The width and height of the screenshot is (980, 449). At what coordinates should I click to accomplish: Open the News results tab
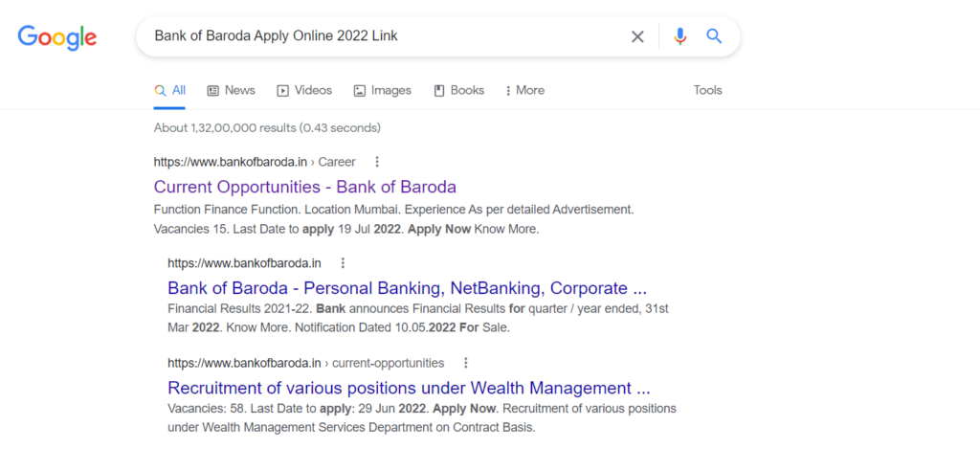tap(231, 90)
